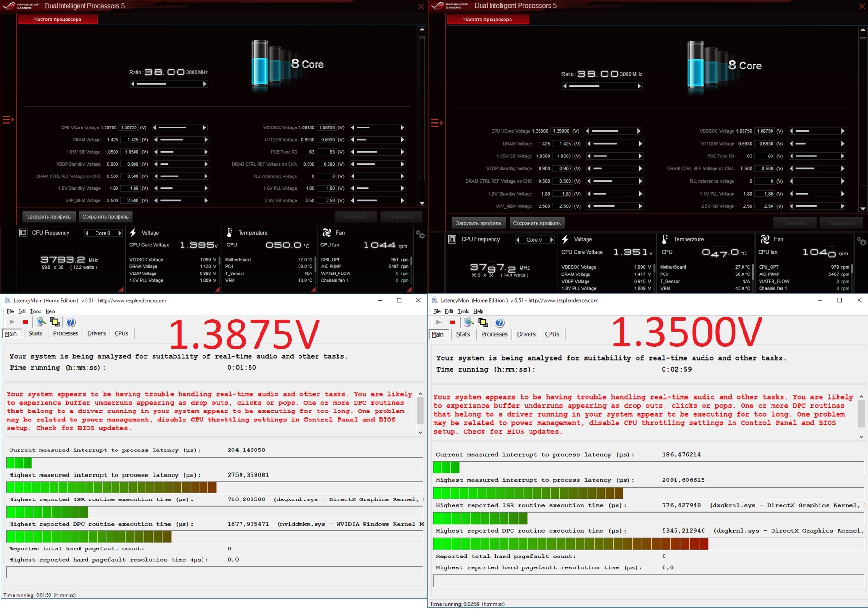Select the 'Частота процессора' tab in right DIP5

[488, 20]
